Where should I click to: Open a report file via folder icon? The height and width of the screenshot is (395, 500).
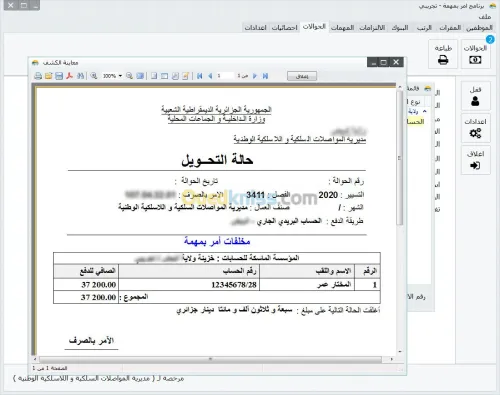pyautogui.click(x=49, y=76)
